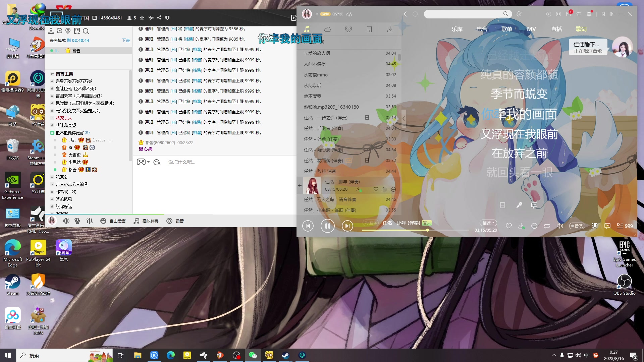The height and width of the screenshot is (362, 644).
Task: Expand the game controller dropdown in YY chat
Action: click(x=143, y=162)
